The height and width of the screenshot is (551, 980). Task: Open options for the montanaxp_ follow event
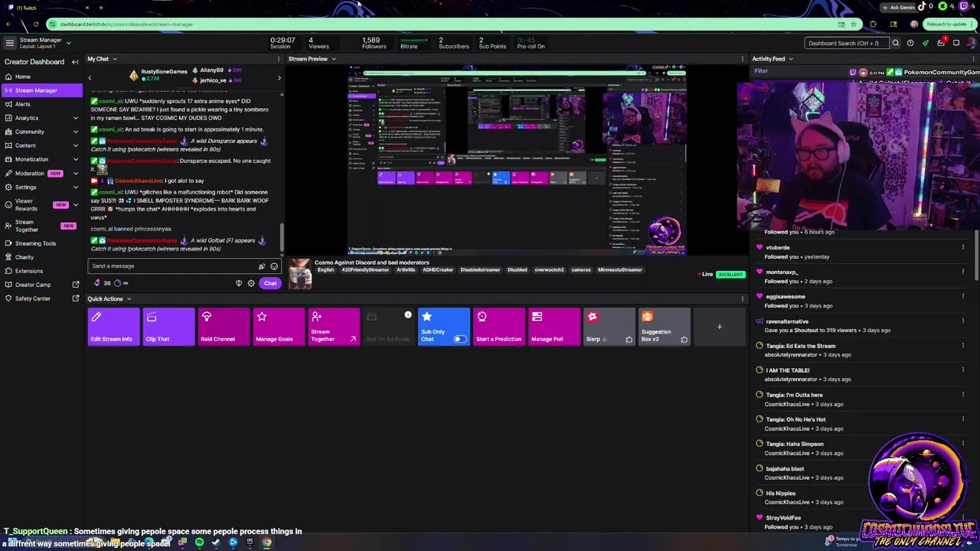[963, 272]
